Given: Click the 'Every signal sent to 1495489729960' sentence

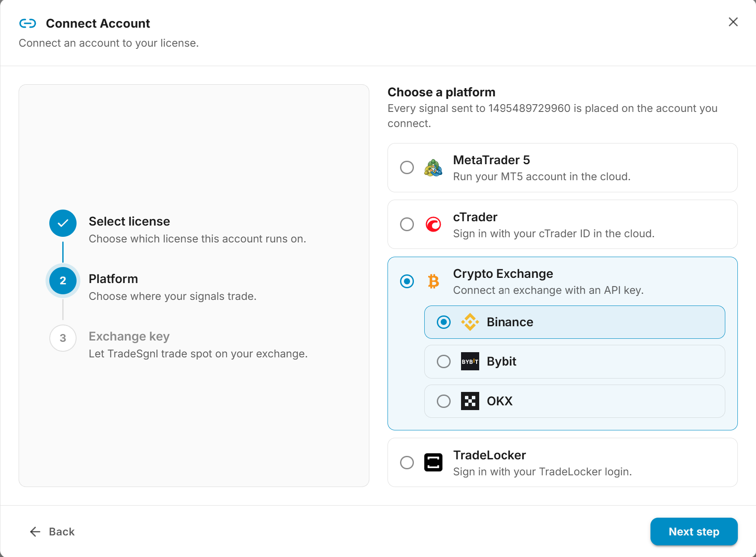Looking at the screenshot, I should 552,115.
